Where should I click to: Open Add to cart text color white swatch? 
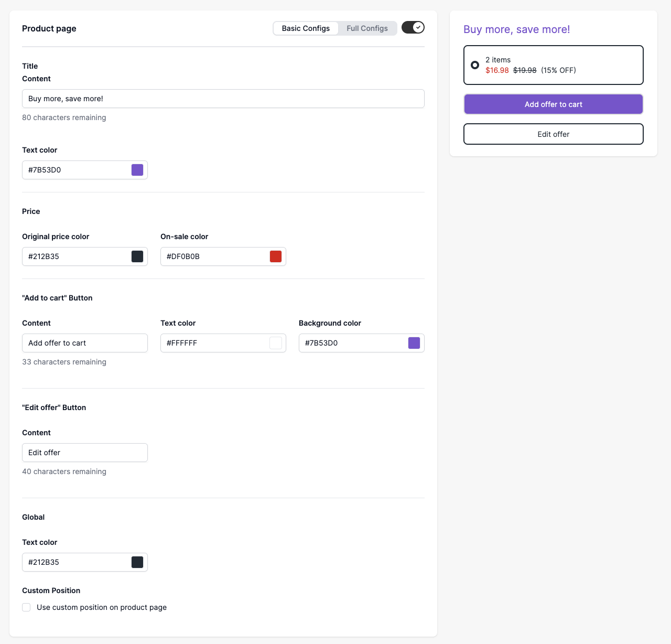pos(276,343)
